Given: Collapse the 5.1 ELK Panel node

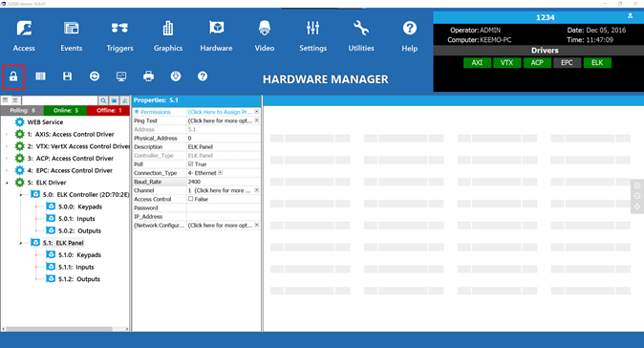Looking at the screenshot, I should pos(21,243).
